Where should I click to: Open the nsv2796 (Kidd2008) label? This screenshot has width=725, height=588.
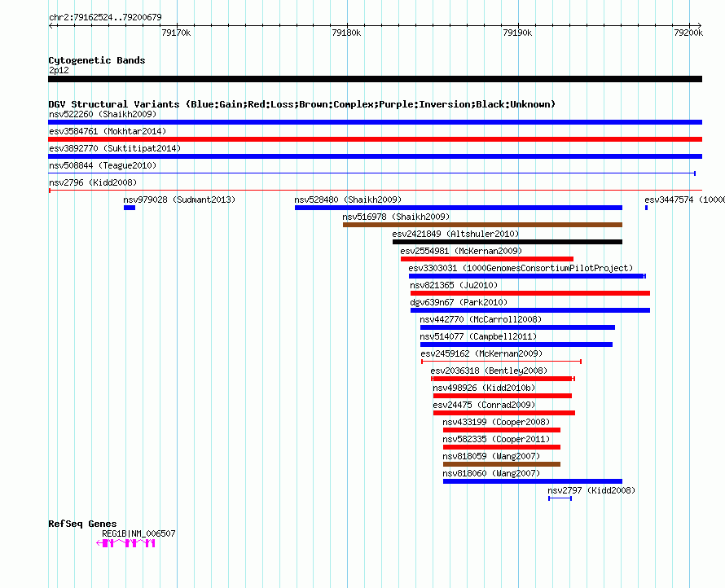point(93,182)
